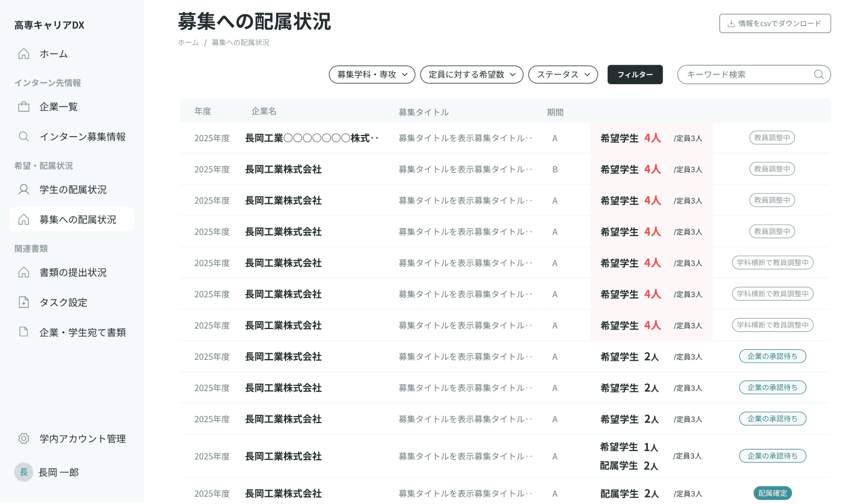This screenshot has width=864, height=504.
Task: Open 書類の提出状況 in the sidebar
Action: 73,272
